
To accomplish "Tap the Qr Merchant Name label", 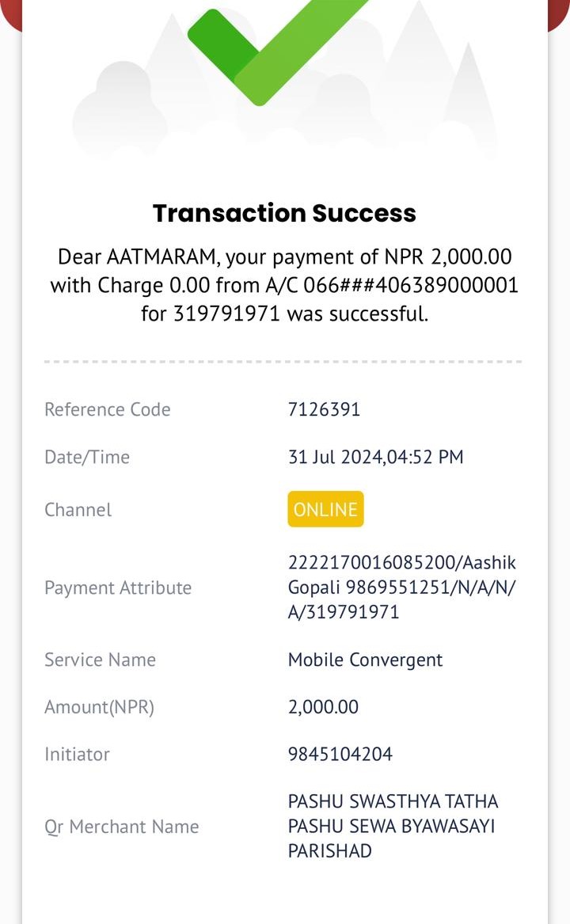I will (121, 827).
